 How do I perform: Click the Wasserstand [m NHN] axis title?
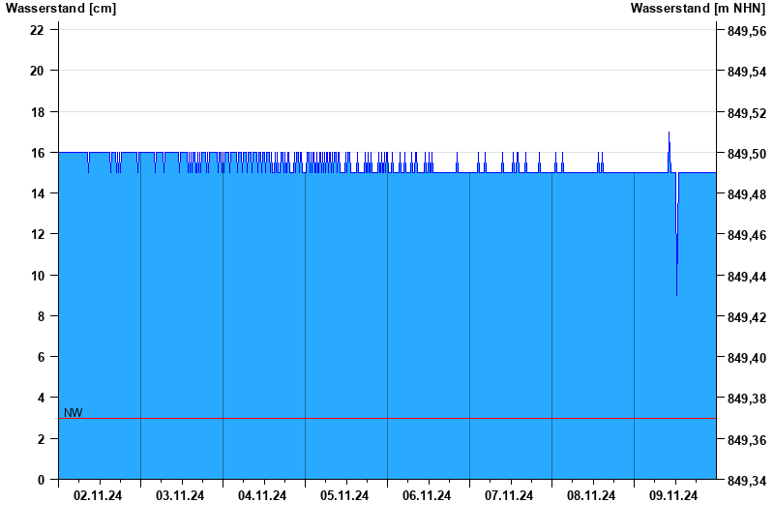coord(698,9)
